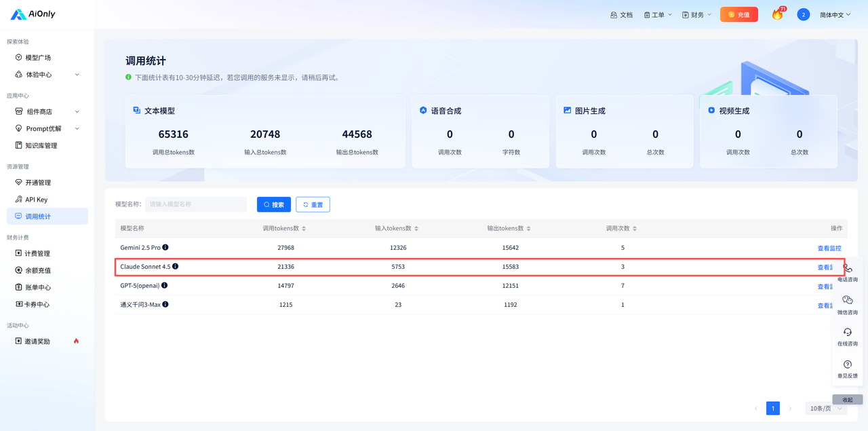868x431 pixels.
Task: Click the 65316 total tokens value
Action: pyautogui.click(x=174, y=134)
